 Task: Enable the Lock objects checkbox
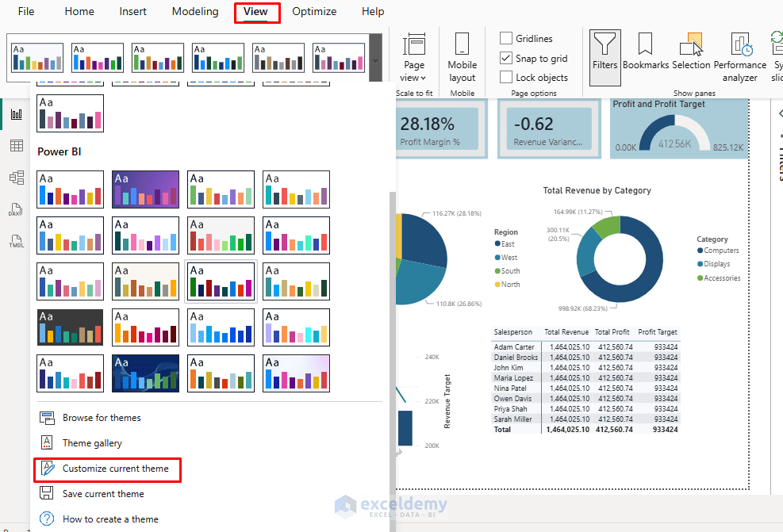506,78
